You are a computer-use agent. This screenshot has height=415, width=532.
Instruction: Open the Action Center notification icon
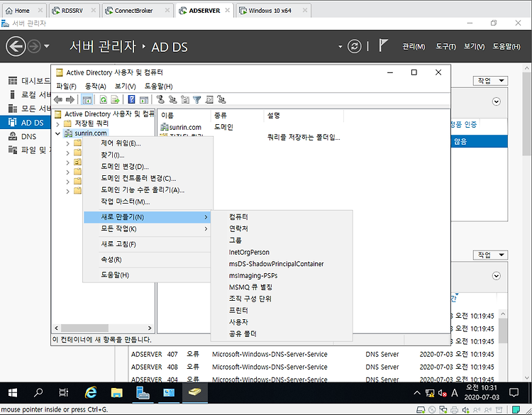pyautogui.click(x=514, y=392)
